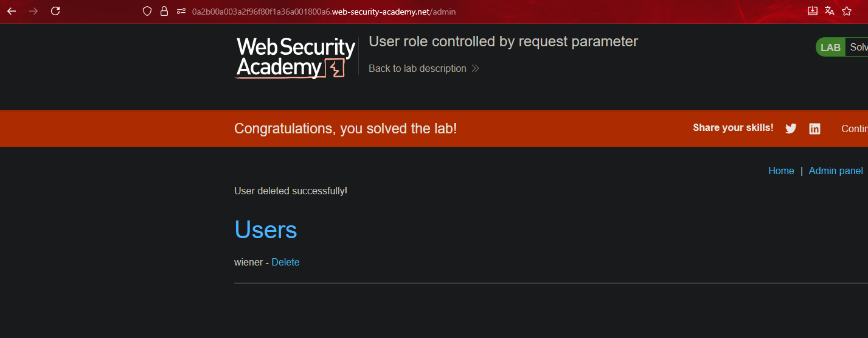Click the download icon in address bar

[x=812, y=11]
